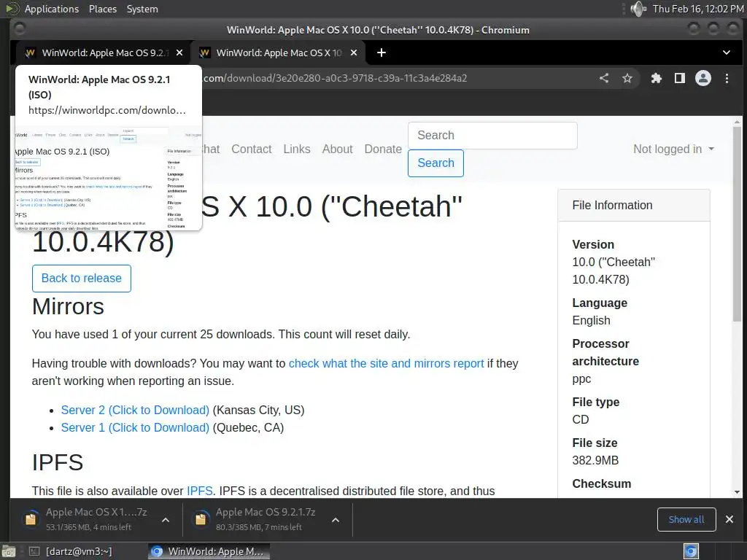747x560 pixels.
Task: Click the File Information panel header
Action: [x=634, y=205]
